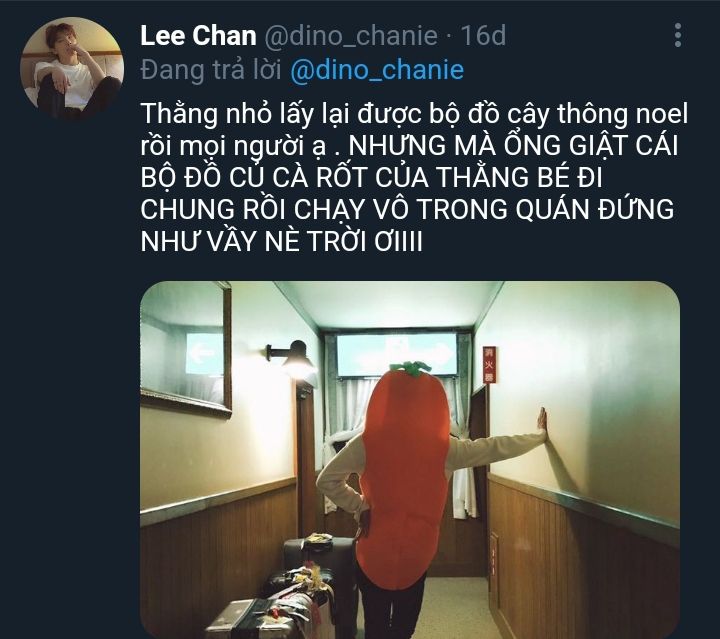Click the lit exit sign above the curtain
Image resolution: width=720 pixels, height=639 pixels.
[397, 354]
